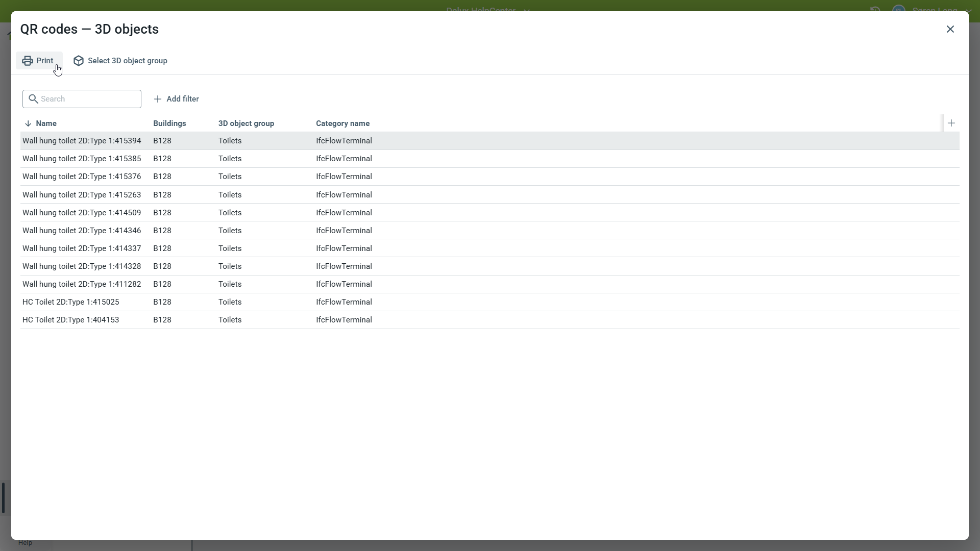Select row HC Toilet 2D:Type 1:404153
Screen dimensions: 980x551
click(71, 320)
